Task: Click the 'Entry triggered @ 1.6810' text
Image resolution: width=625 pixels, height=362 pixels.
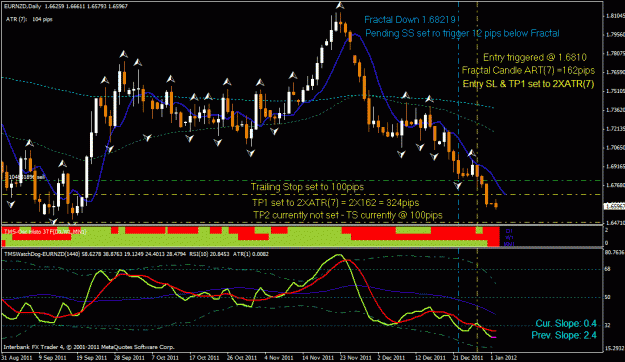Action: (535, 57)
